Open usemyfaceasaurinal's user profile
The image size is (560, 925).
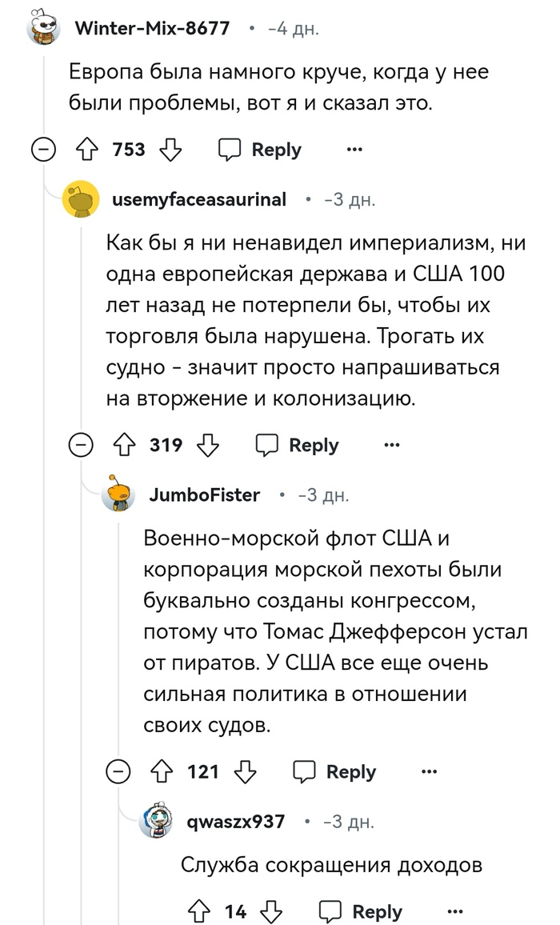(x=199, y=200)
